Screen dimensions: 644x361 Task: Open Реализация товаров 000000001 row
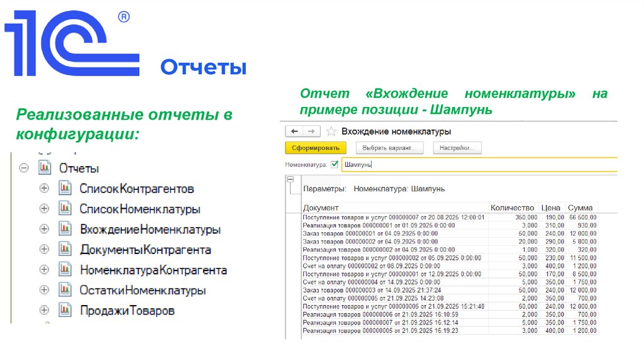[x=450, y=226]
